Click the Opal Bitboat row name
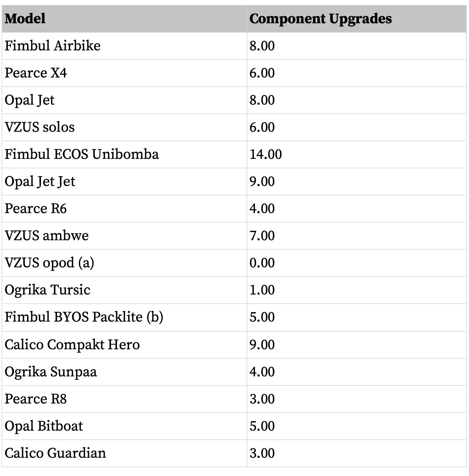Image resolution: width=469 pixels, height=476 pixels. [x=44, y=426]
